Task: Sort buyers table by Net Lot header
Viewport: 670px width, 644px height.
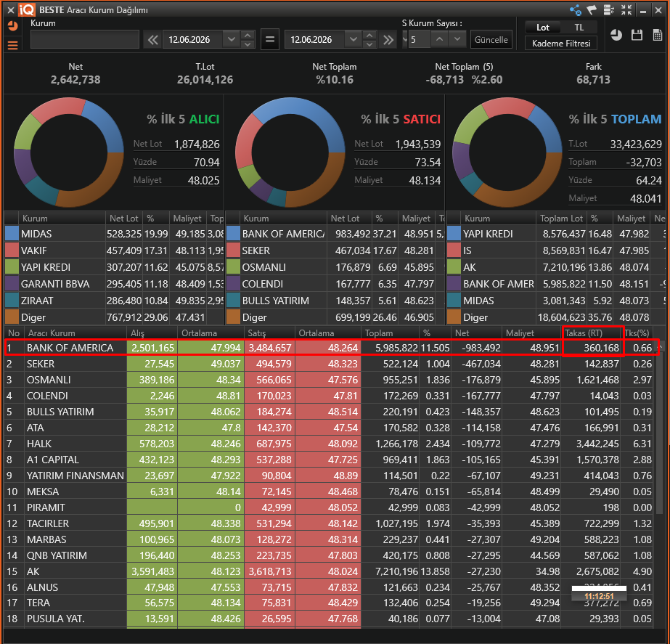Action: pyautogui.click(x=124, y=219)
